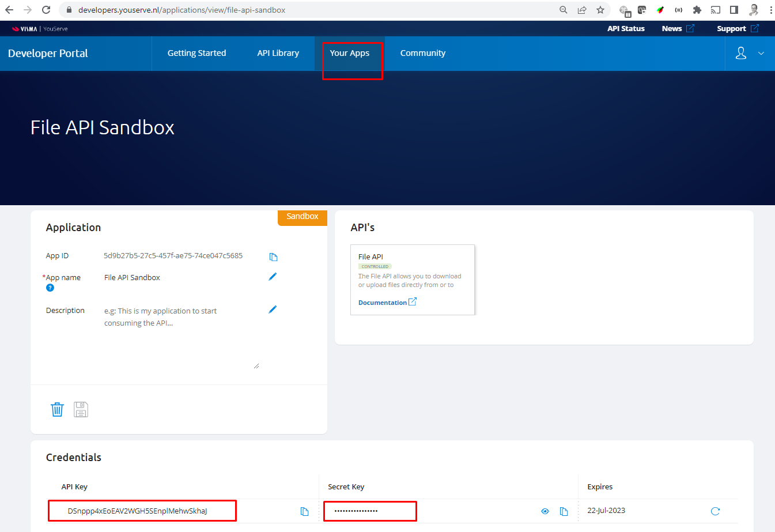Switch to the API Library tab

click(278, 53)
